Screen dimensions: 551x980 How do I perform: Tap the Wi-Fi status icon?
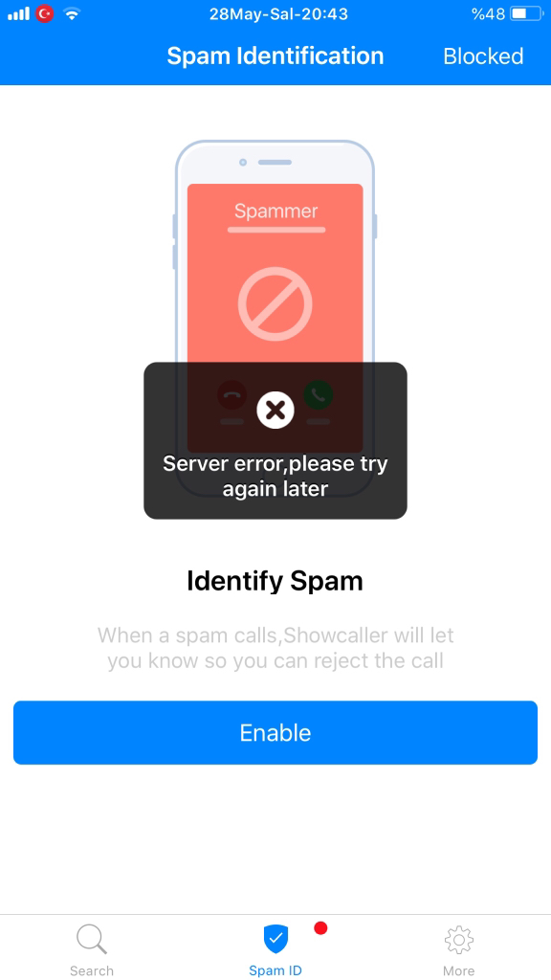pyautogui.click(x=72, y=13)
